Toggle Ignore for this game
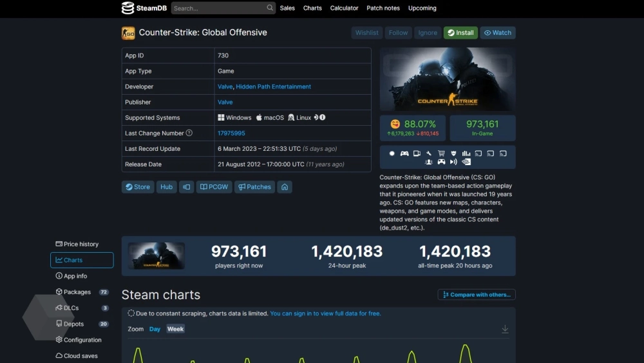The height and width of the screenshot is (363, 644). pos(428,33)
